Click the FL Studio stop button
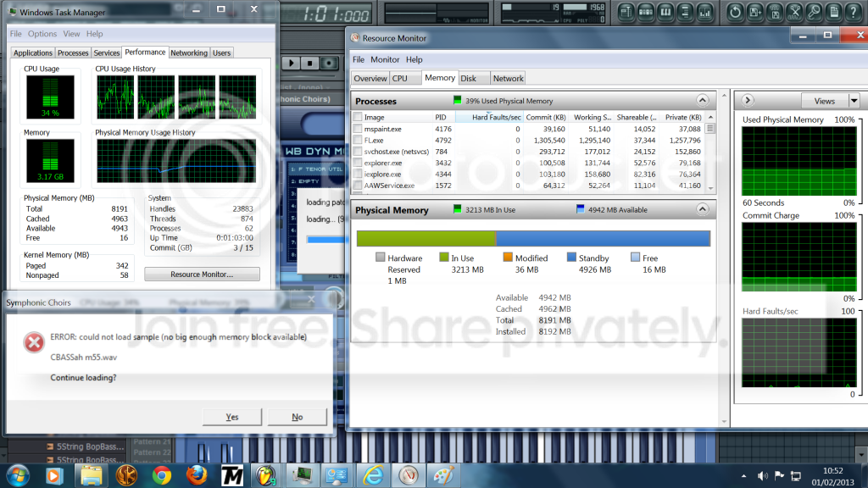The image size is (868, 488). point(310,63)
